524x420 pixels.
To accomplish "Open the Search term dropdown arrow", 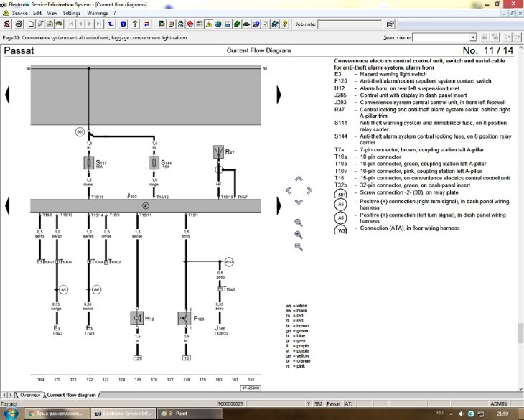I will 473,37.
